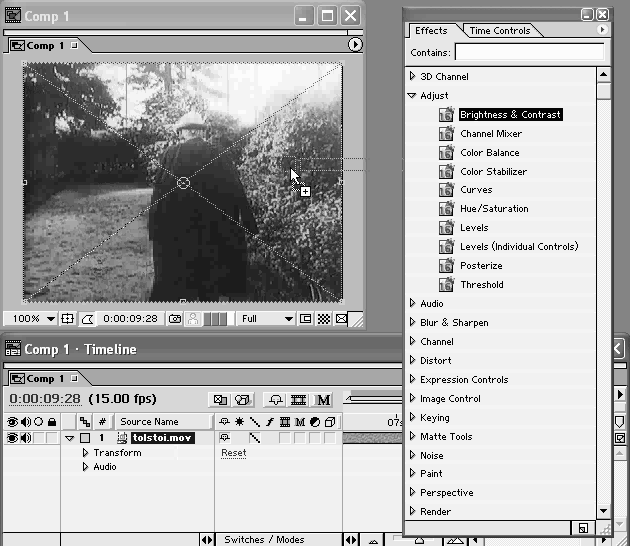Click the Switches / Modes button

pos(264,540)
